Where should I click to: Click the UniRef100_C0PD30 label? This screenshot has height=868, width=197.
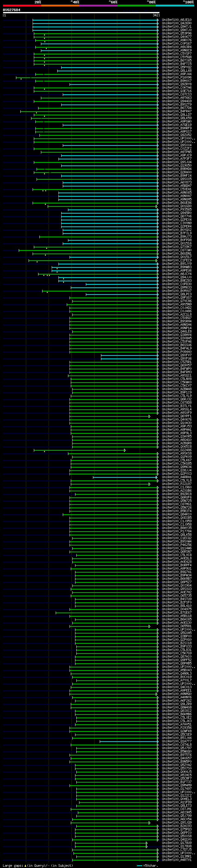(177, 284)
